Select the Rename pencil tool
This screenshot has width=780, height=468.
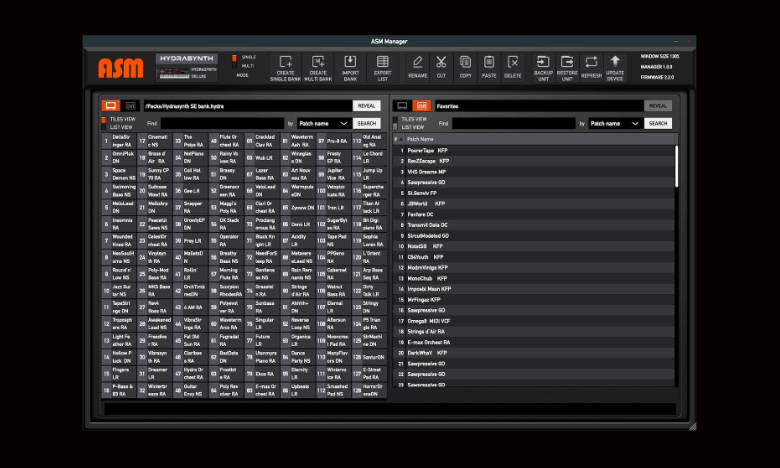417,63
